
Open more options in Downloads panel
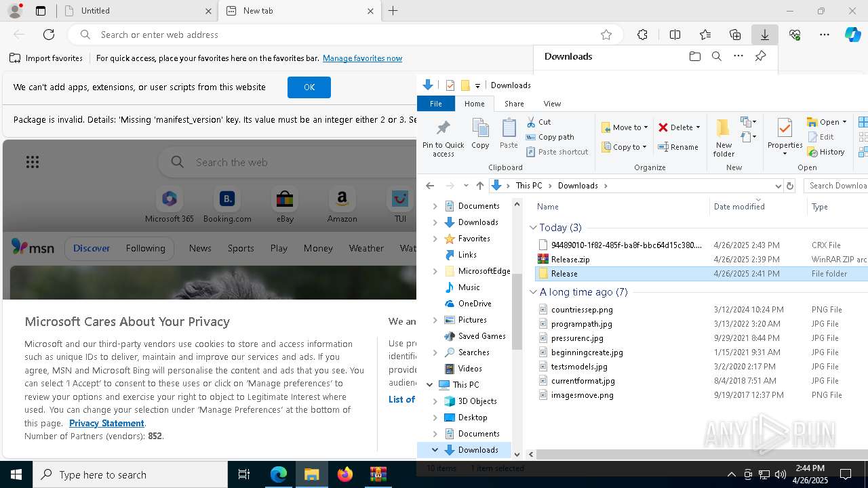pyautogui.click(x=738, y=56)
